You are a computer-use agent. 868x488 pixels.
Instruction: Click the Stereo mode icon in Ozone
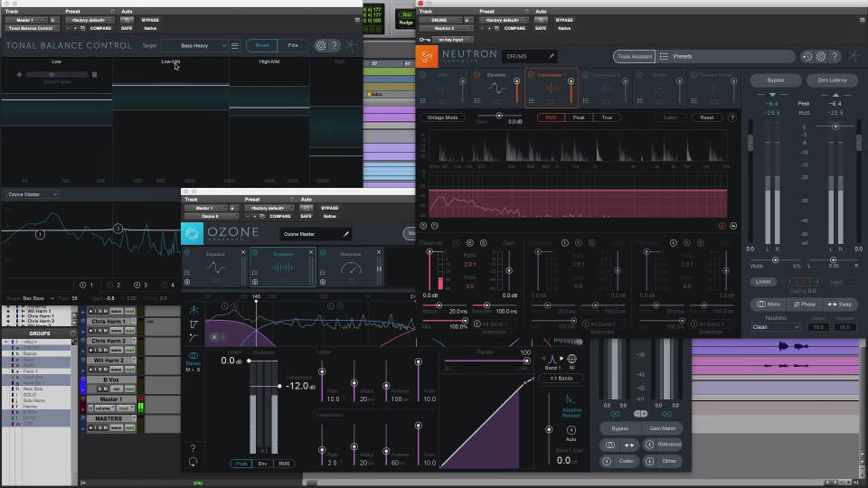[193, 356]
